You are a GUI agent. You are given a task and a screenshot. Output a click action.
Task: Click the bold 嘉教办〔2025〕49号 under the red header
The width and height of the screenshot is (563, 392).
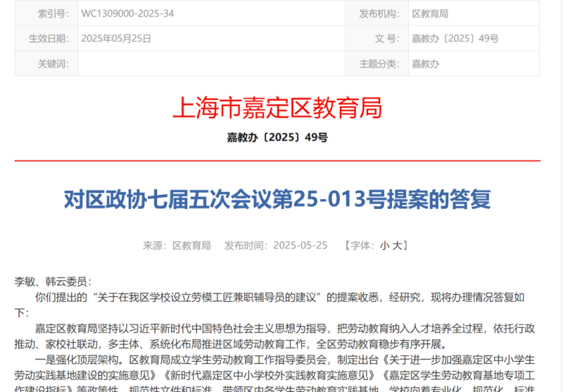tap(277, 137)
